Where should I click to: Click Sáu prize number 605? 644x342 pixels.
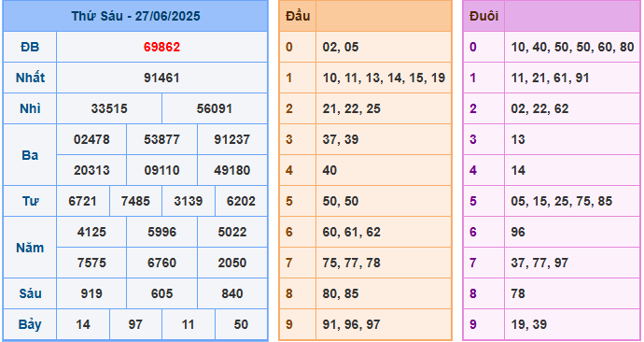coord(161,293)
